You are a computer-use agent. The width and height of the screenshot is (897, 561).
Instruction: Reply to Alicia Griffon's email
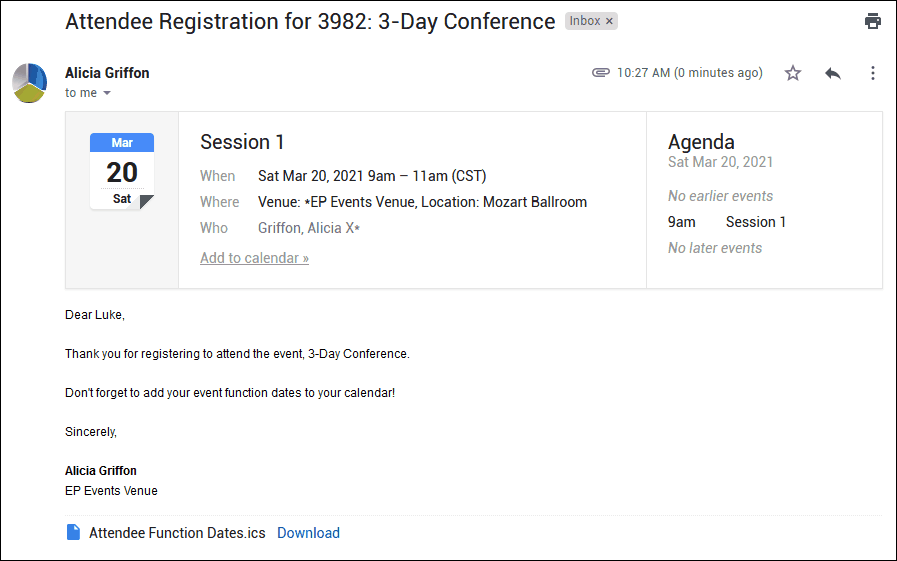pyautogui.click(x=833, y=73)
